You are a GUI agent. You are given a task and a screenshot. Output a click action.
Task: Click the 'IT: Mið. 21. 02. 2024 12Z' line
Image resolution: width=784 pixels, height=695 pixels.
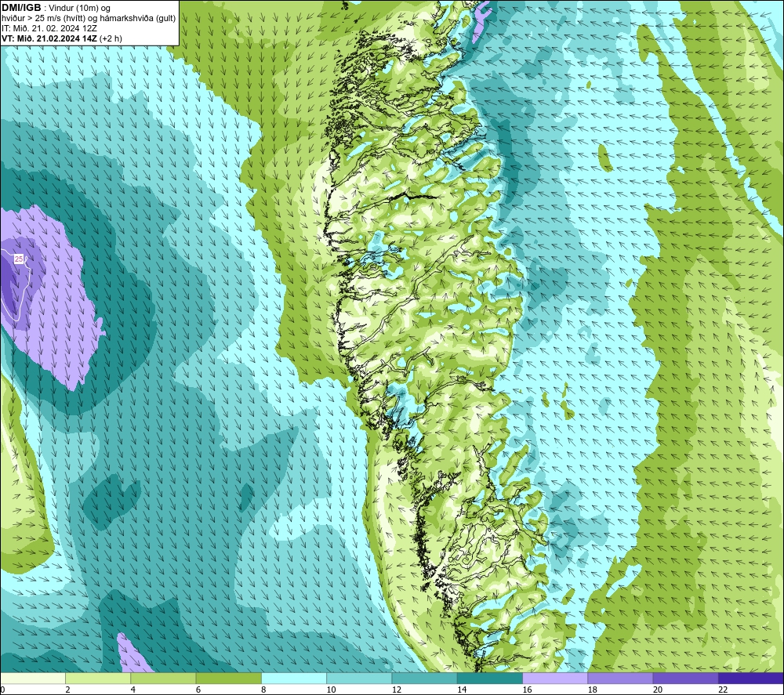[x=49, y=28]
